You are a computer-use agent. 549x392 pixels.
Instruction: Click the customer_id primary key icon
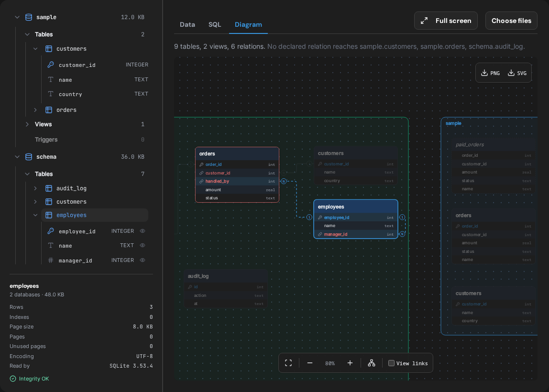(51, 65)
